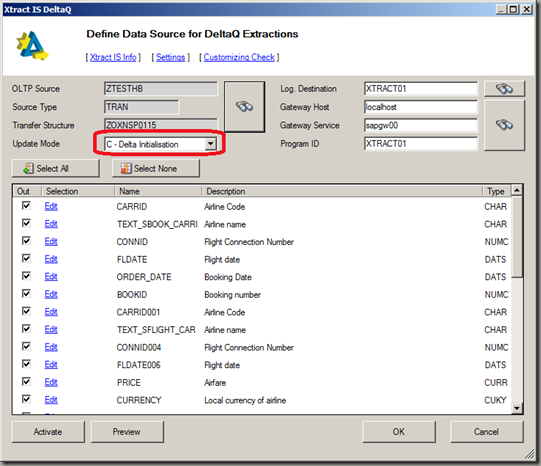The height and width of the screenshot is (466, 541).
Task: Click the Source Type field TRAN
Action: 141,107
